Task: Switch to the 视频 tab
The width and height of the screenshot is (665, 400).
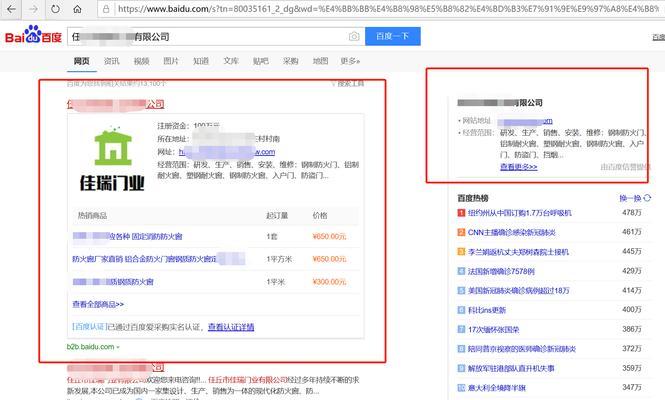Action: click(141, 61)
